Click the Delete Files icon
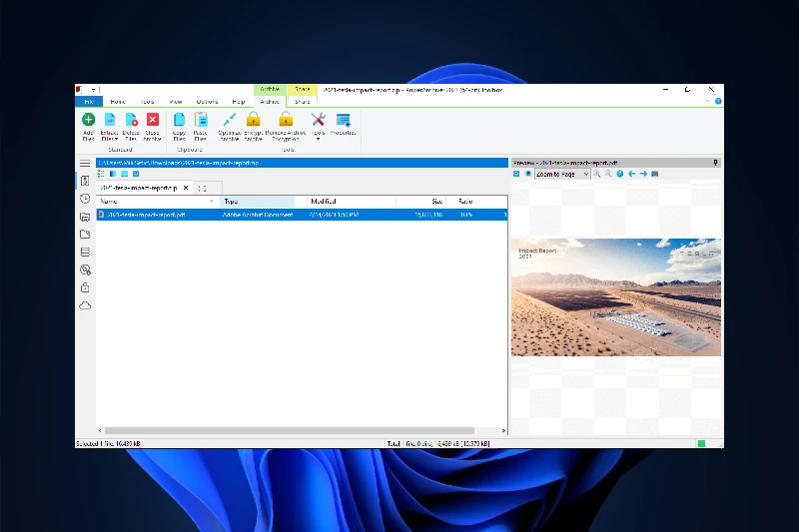This screenshot has height=532, width=799. (131, 120)
